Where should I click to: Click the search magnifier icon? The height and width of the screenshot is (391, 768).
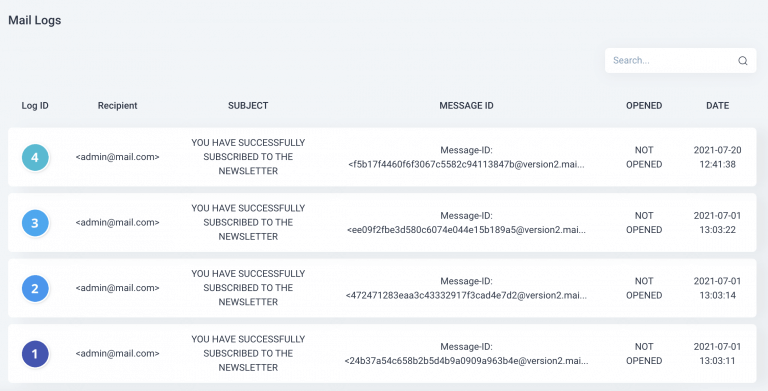click(743, 61)
